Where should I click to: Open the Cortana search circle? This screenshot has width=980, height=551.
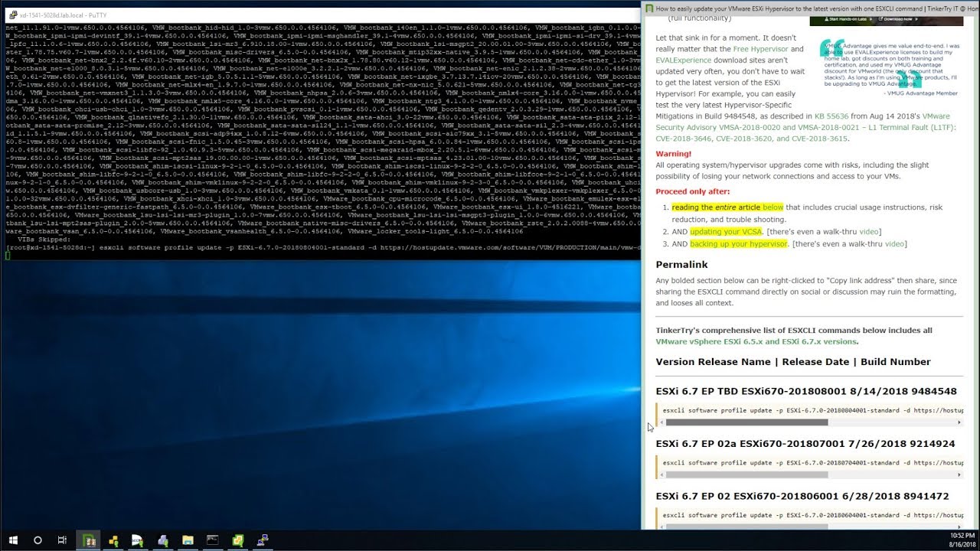point(38,540)
